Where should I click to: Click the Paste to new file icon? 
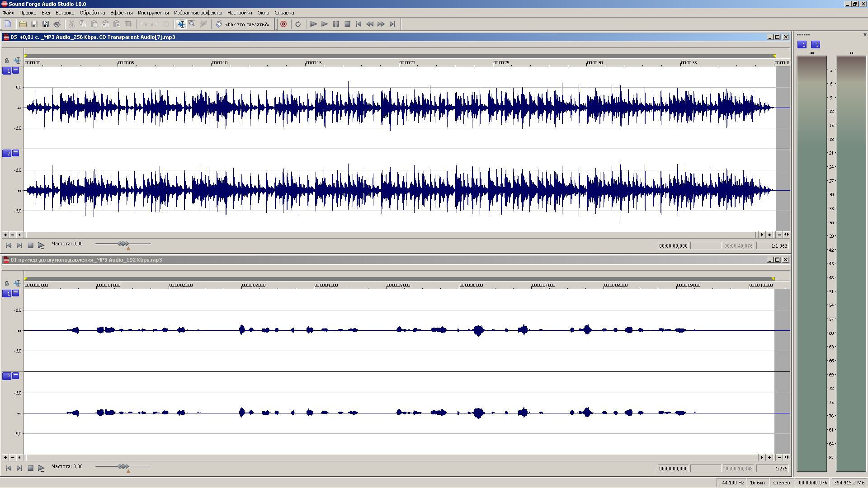pos(117,24)
